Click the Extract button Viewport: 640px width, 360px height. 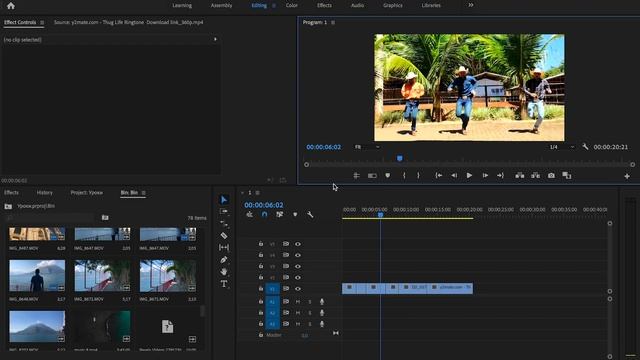[536, 176]
